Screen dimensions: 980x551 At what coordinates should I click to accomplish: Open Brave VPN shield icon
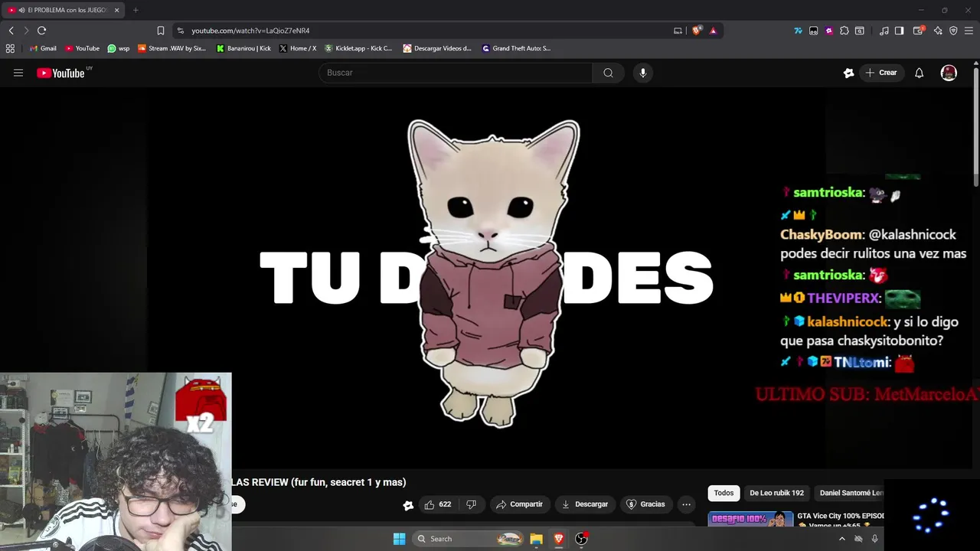(x=953, y=31)
